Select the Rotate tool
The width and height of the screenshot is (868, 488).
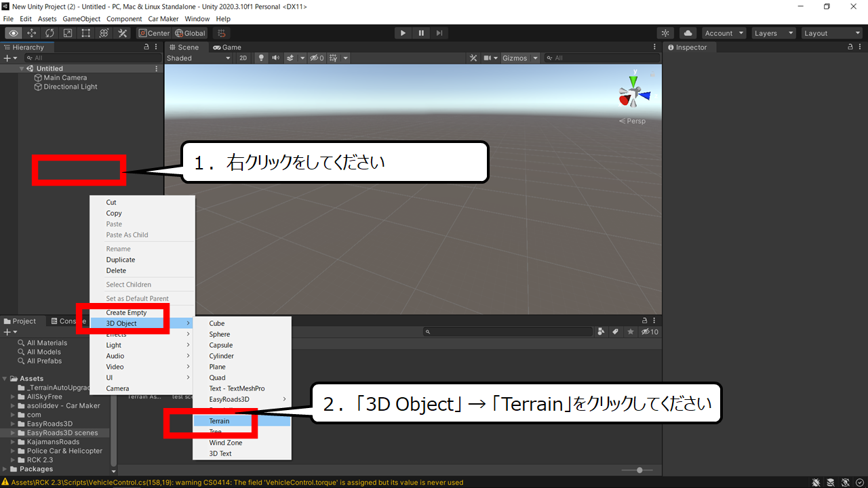pos(50,33)
